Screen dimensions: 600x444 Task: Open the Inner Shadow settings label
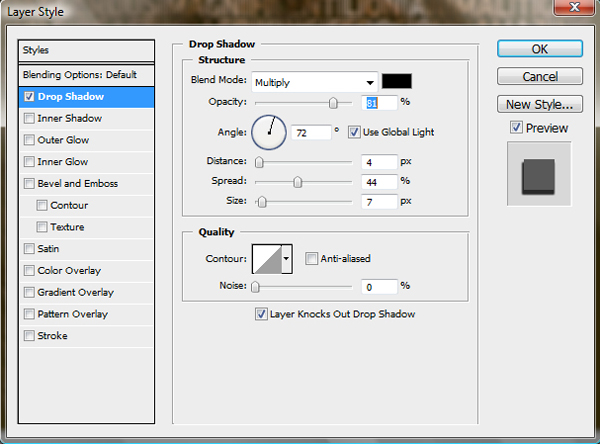(x=70, y=118)
